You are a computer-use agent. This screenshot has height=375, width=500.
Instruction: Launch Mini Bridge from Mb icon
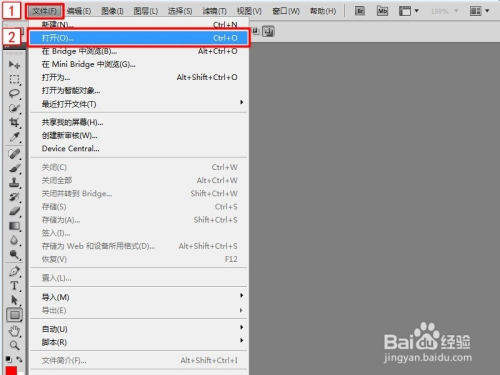[382, 11]
